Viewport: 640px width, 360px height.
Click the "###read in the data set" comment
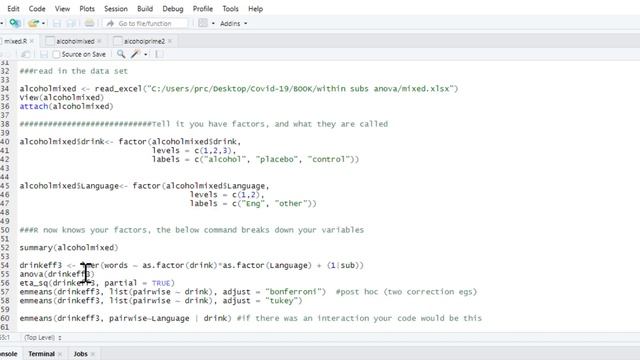[x=73, y=71]
